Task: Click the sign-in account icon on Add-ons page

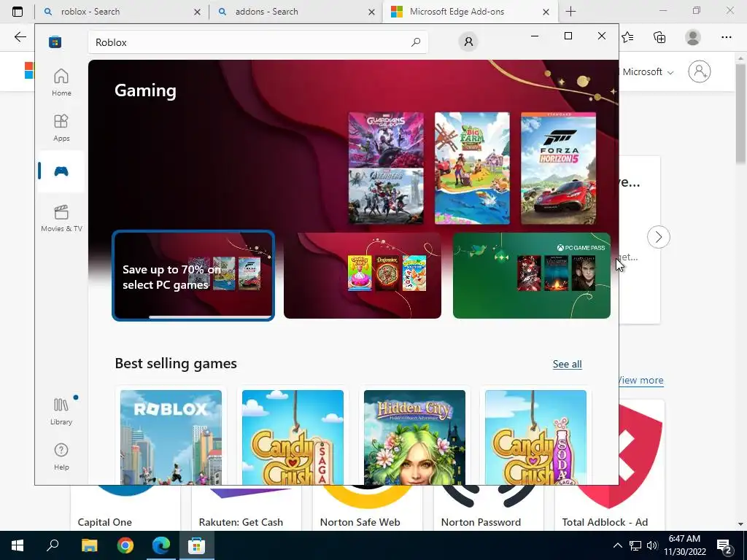Action: (x=700, y=71)
